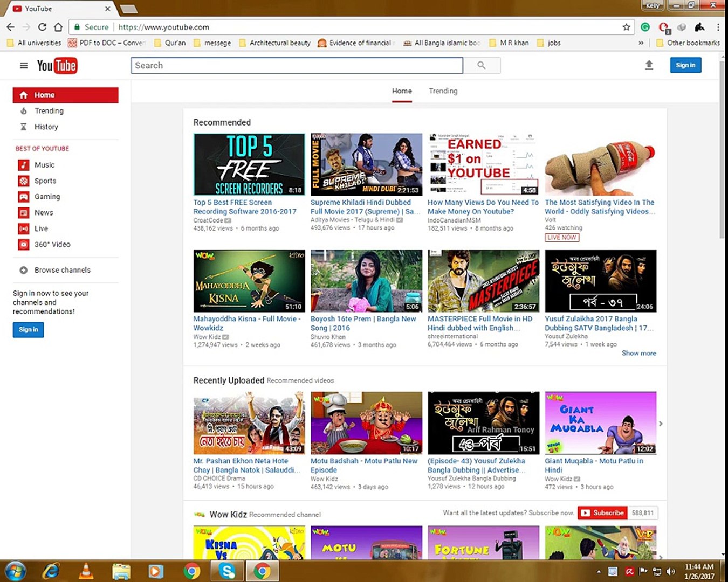Open Supreme Khiladi movie thumbnail
728x582 pixels.
[x=366, y=164]
